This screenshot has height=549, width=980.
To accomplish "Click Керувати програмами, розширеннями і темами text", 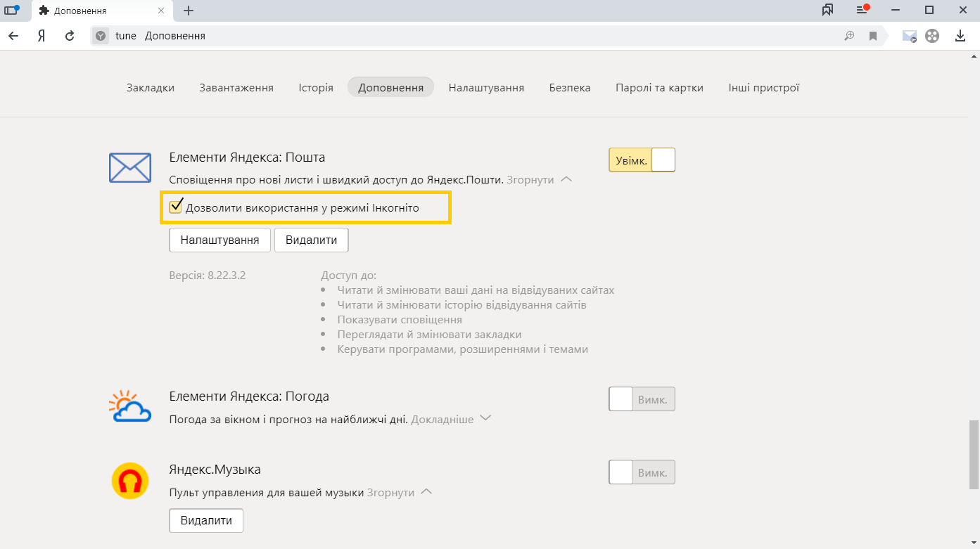I will pos(462,349).
